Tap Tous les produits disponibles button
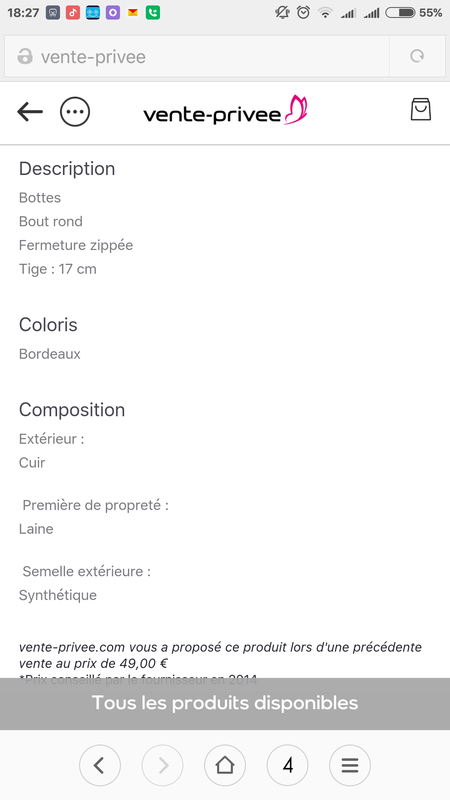Image resolution: width=450 pixels, height=800 pixels. (225, 704)
